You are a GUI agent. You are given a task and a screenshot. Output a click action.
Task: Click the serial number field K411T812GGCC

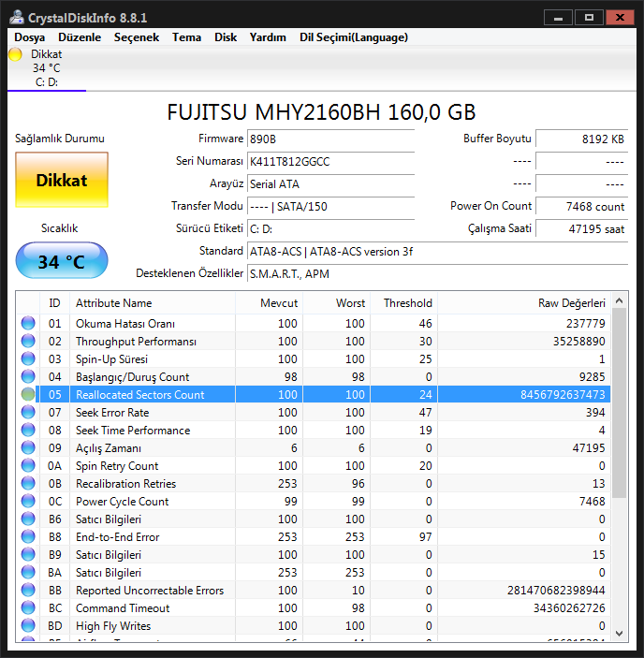tap(330, 162)
